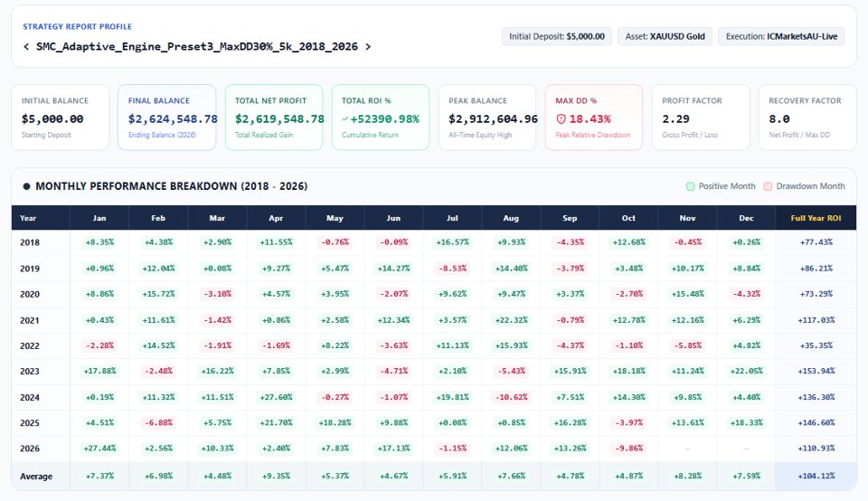Click the April 2024 +27.60% cell

tap(276, 397)
